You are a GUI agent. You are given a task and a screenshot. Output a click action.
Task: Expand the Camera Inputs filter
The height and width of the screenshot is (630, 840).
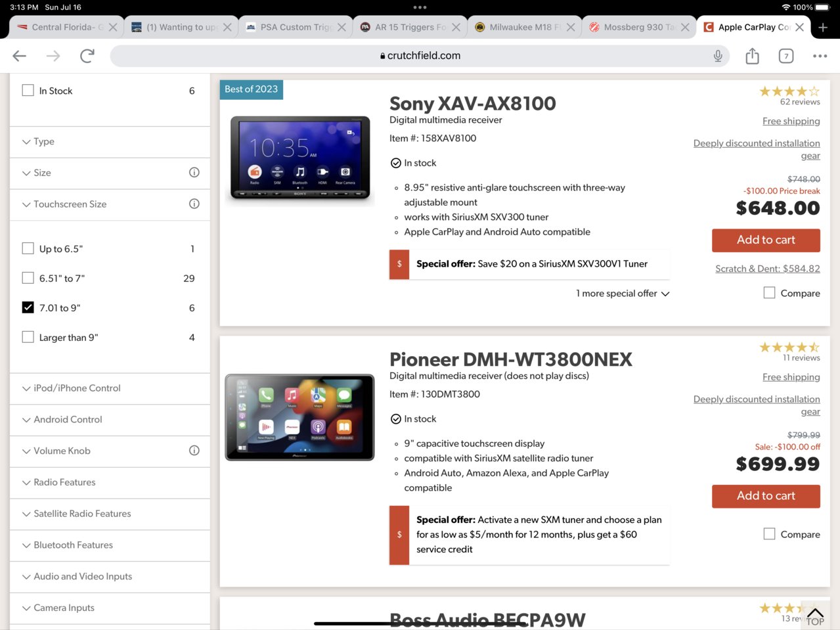110,608
